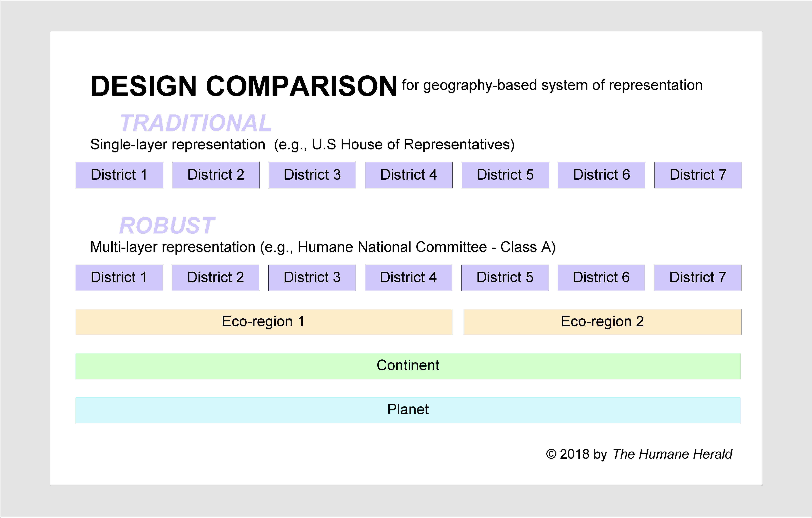The height and width of the screenshot is (518, 812).
Task: Click the green Continent bar
Action: pos(408,366)
